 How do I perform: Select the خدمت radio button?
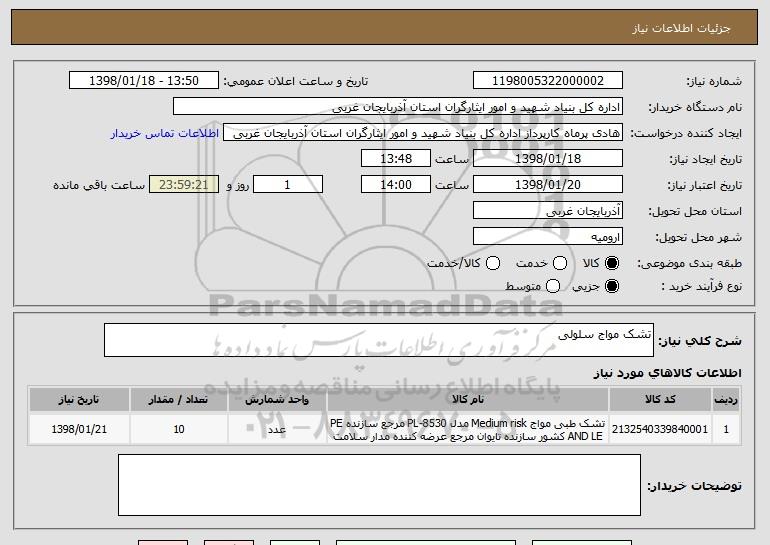tap(560, 263)
